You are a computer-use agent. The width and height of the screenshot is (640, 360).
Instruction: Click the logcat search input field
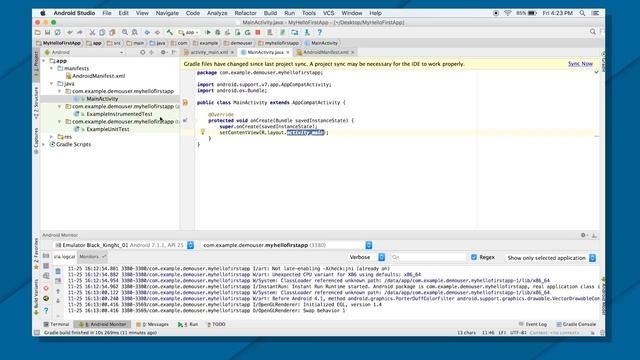coord(428,257)
